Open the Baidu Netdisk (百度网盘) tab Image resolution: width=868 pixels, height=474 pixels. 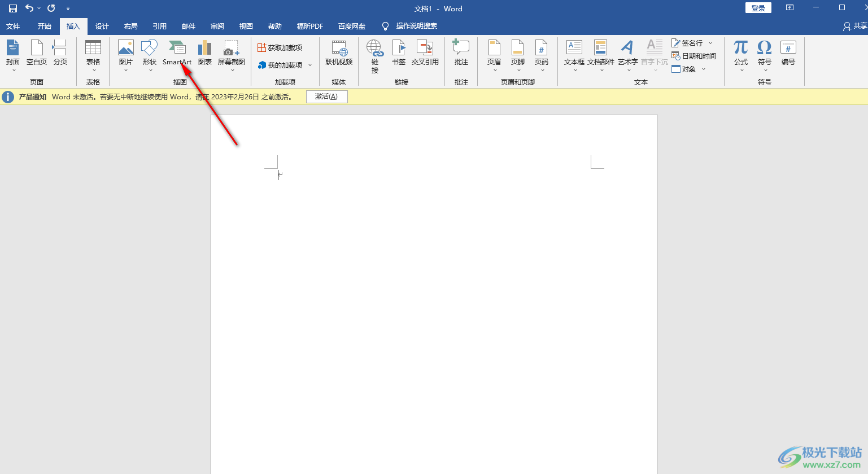pyautogui.click(x=352, y=27)
